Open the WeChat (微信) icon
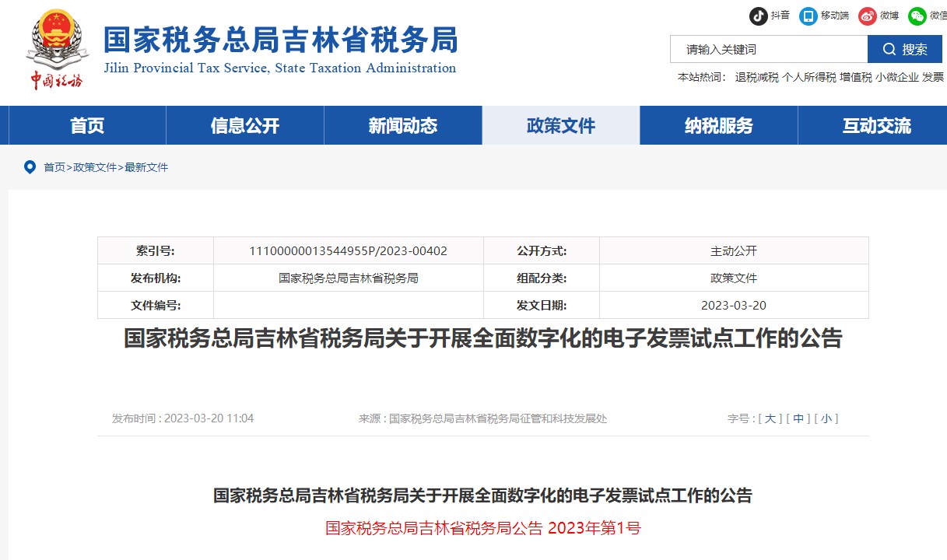947x560 pixels. (917, 16)
